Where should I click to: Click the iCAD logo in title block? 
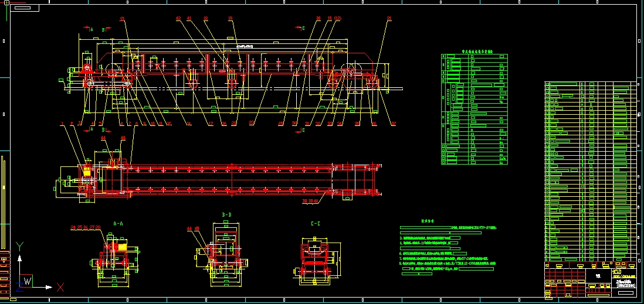tap(617, 272)
